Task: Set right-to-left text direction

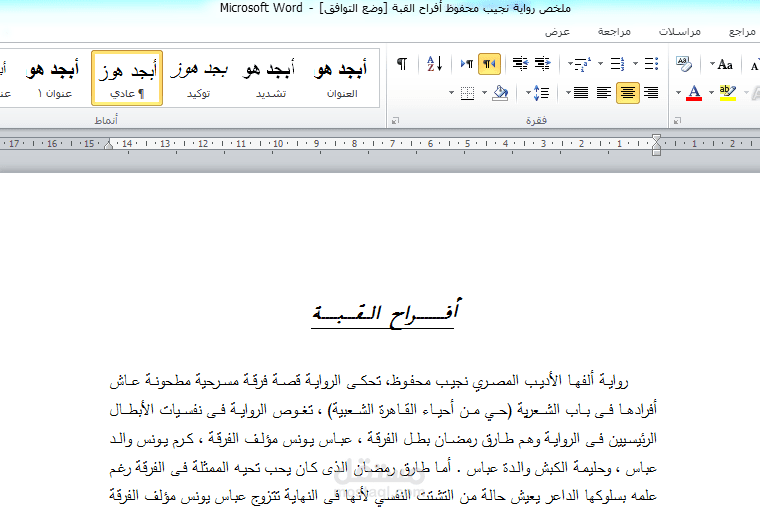Action: [490, 64]
